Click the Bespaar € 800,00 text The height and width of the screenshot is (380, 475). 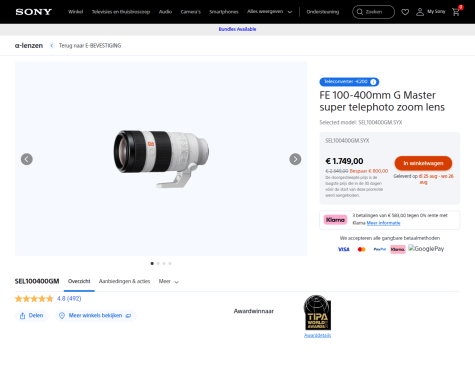(369, 171)
